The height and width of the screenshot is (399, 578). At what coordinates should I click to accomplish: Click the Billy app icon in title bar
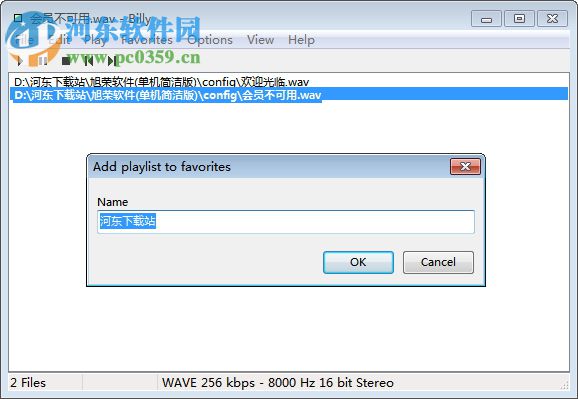coord(18,18)
